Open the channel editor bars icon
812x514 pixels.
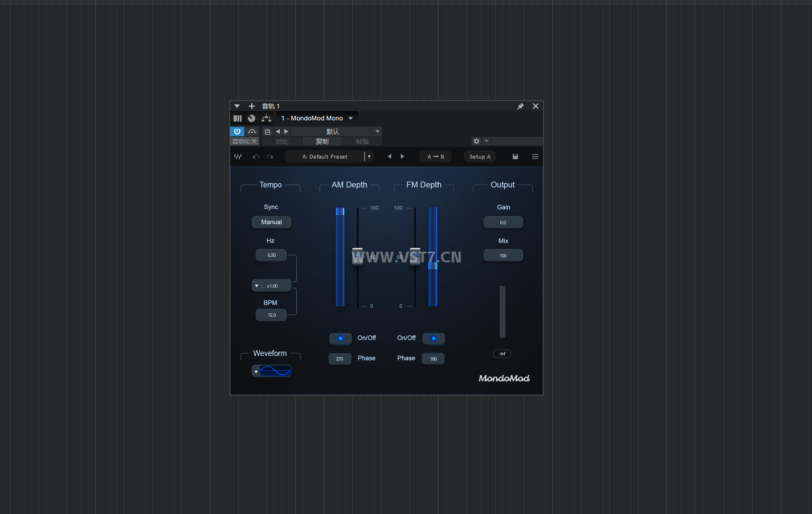pyautogui.click(x=238, y=118)
